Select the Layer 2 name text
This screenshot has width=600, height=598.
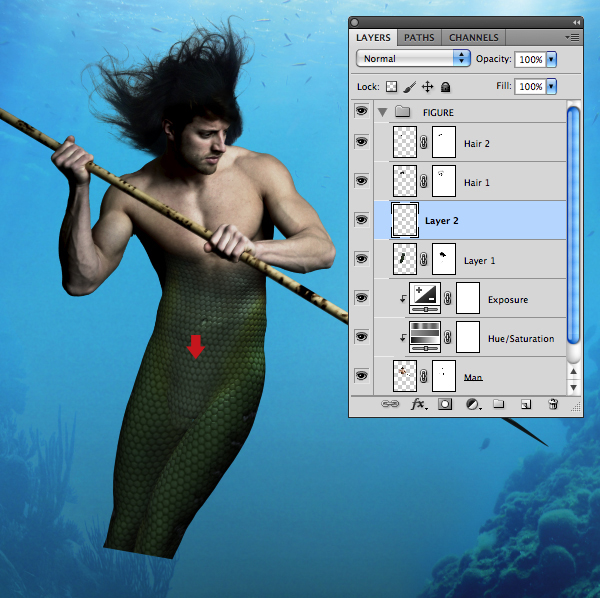click(x=442, y=221)
